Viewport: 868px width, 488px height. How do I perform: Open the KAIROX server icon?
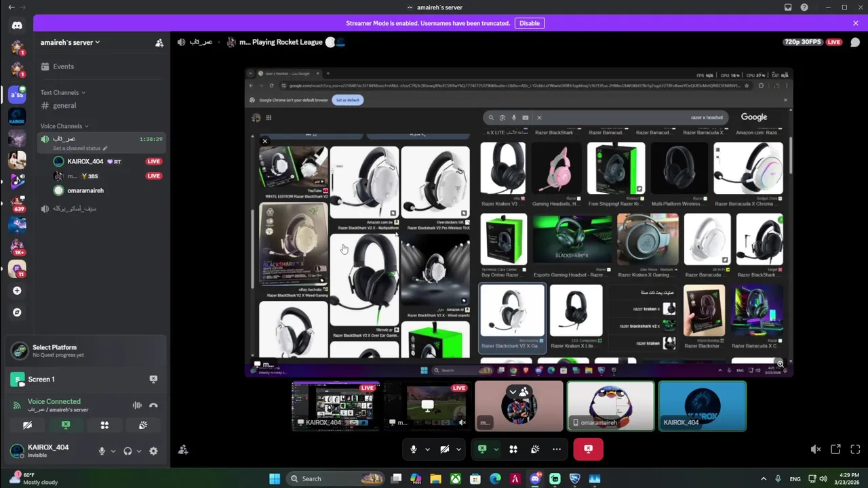coord(17,116)
